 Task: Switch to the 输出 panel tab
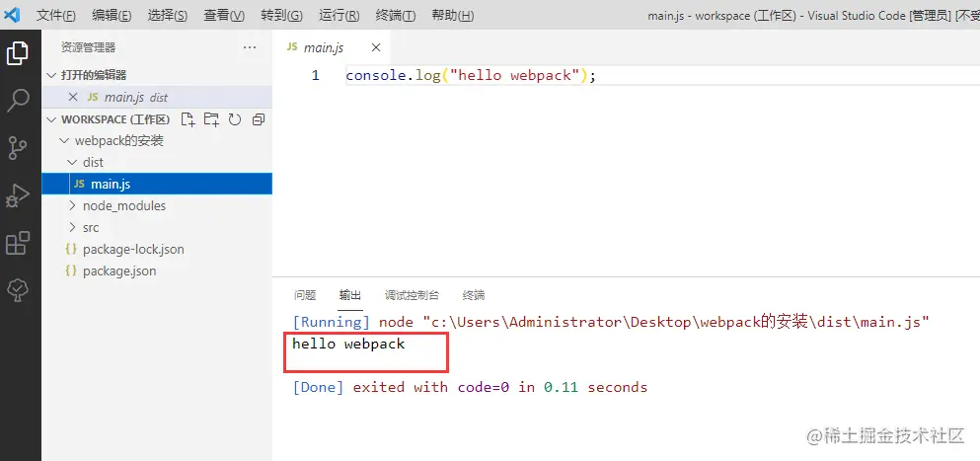tap(350, 295)
